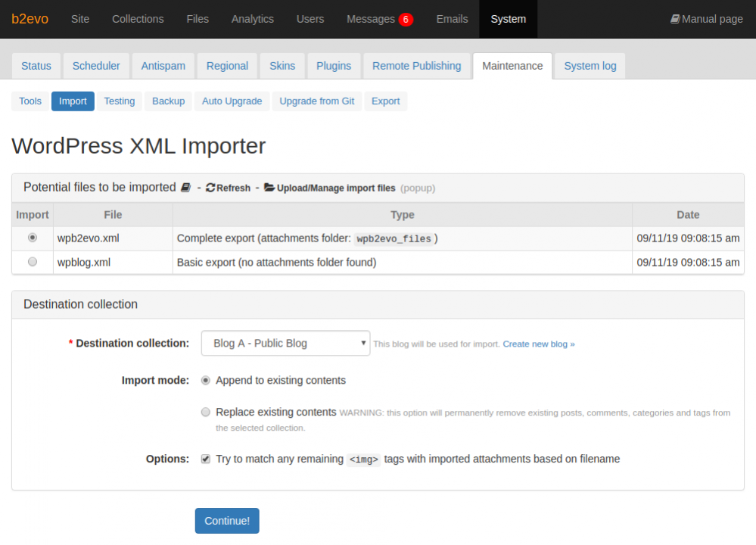Choose Append to existing contents mode

pos(206,381)
